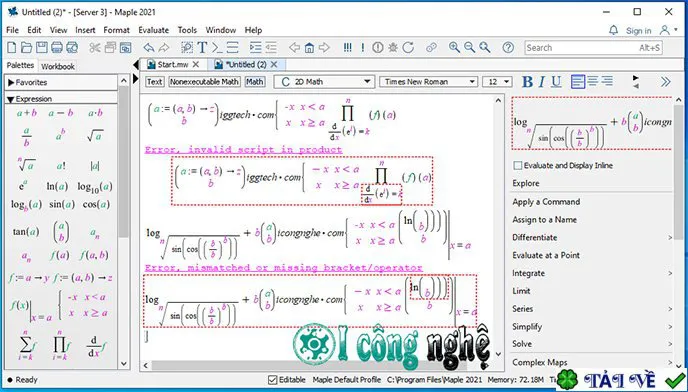Execute selection with the single exclamation icon
This screenshot has height=392, width=688.
(x=362, y=47)
